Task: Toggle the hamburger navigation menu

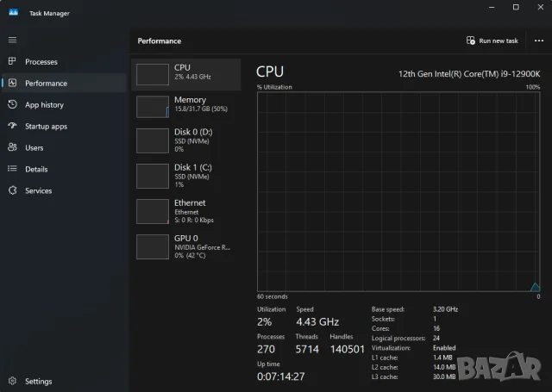Action: click(x=12, y=40)
